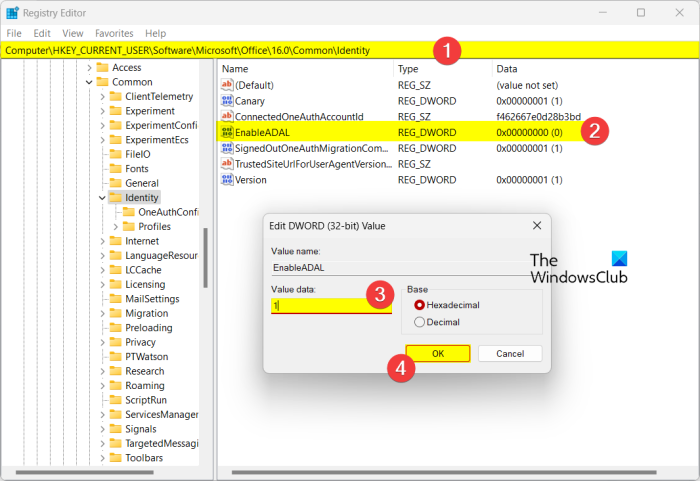
Task: Click the SignedOutOneAuthMigrationCom DWORD icon
Action: click(x=227, y=148)
